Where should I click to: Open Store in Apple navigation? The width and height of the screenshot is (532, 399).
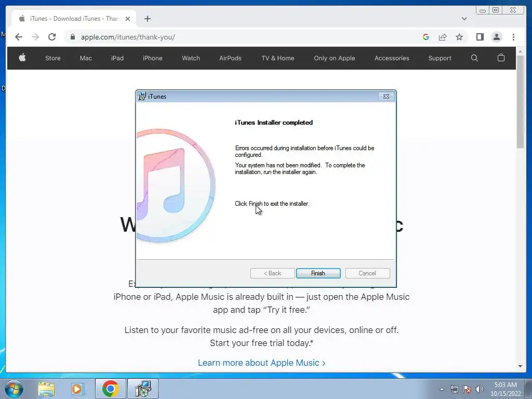click(x=53, y=58)
